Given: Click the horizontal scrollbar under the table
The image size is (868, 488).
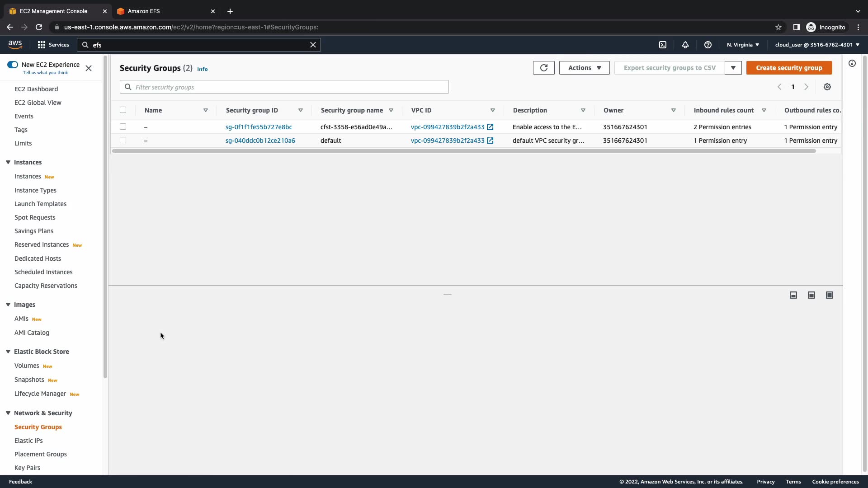Looking at the screenshot, I should click(x=463, y=151).
